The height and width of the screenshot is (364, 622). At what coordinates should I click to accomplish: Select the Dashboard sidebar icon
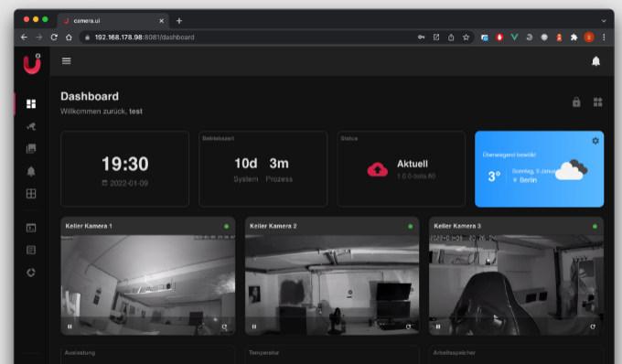coord(31,104)
